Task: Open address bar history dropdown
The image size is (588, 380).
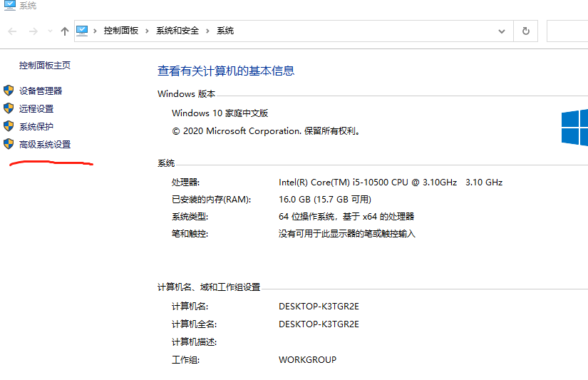Action: [x=501, y=31]
